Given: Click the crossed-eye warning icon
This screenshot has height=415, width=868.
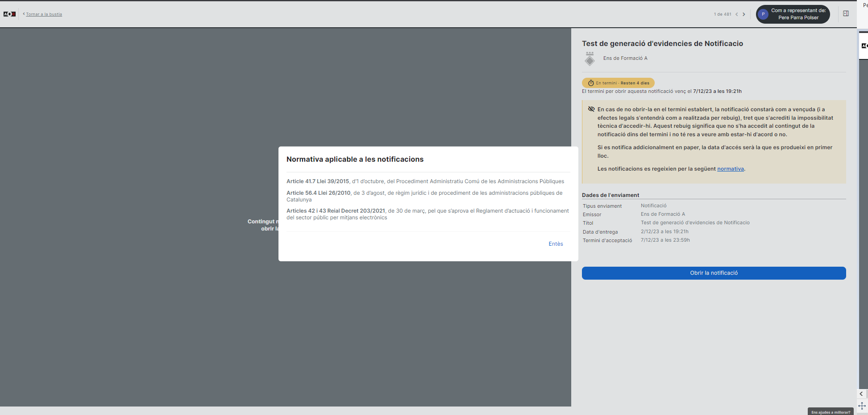Looking at the screenshot, I should click(591, 109).
